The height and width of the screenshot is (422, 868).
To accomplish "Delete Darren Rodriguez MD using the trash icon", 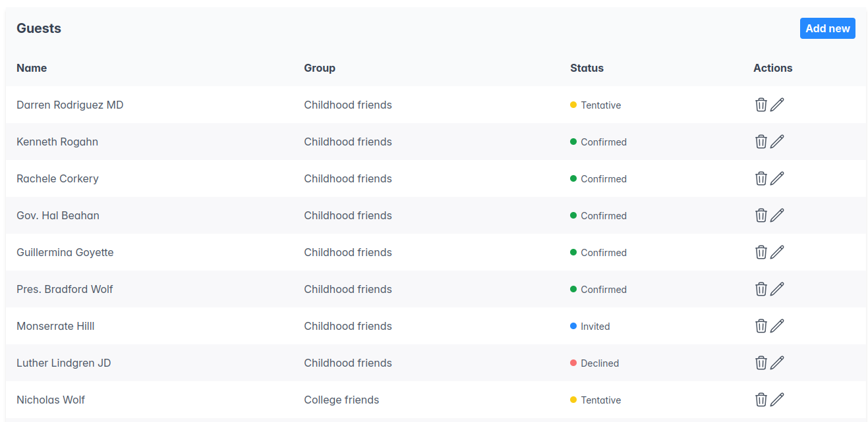I will (x=761, y=105).
